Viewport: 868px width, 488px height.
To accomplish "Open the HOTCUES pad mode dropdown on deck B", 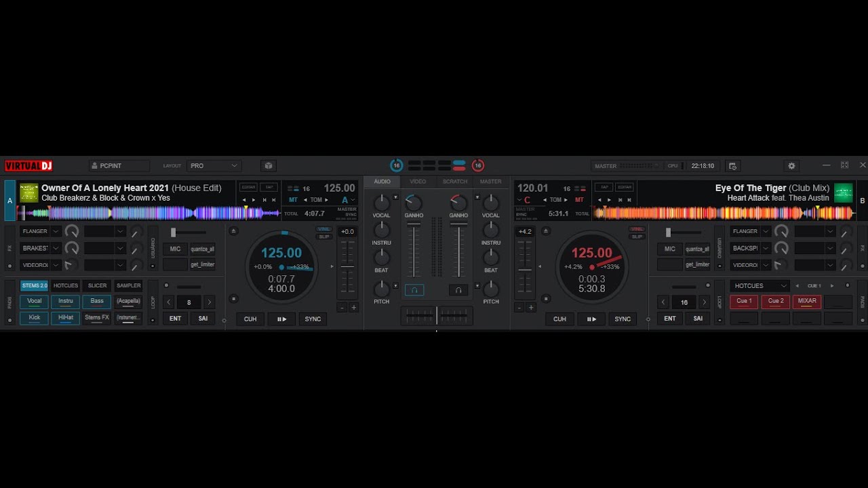I will point(759,286).
